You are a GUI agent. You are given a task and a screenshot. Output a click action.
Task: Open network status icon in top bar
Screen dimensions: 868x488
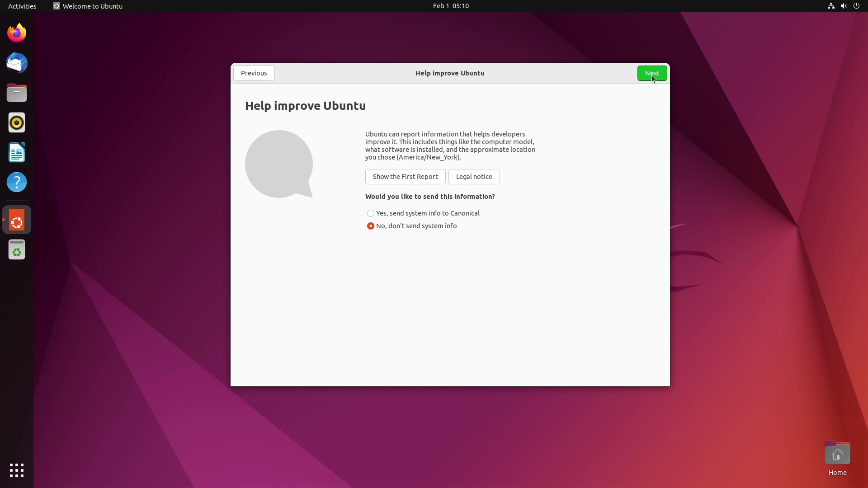[831, 6]
